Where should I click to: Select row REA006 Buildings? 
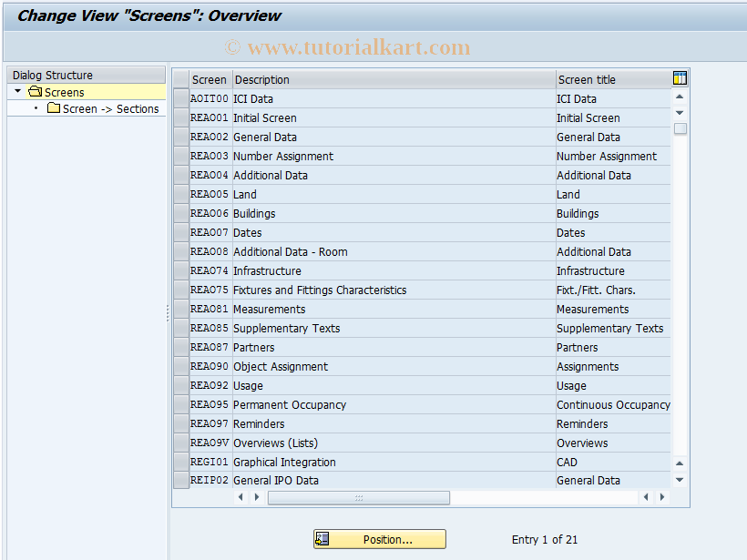(181, 213)
